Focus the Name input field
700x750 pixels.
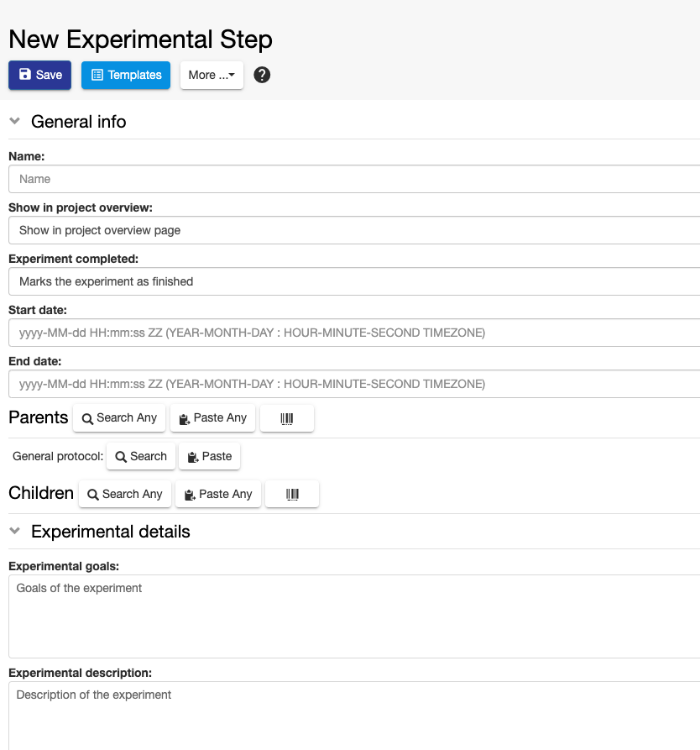354,179
